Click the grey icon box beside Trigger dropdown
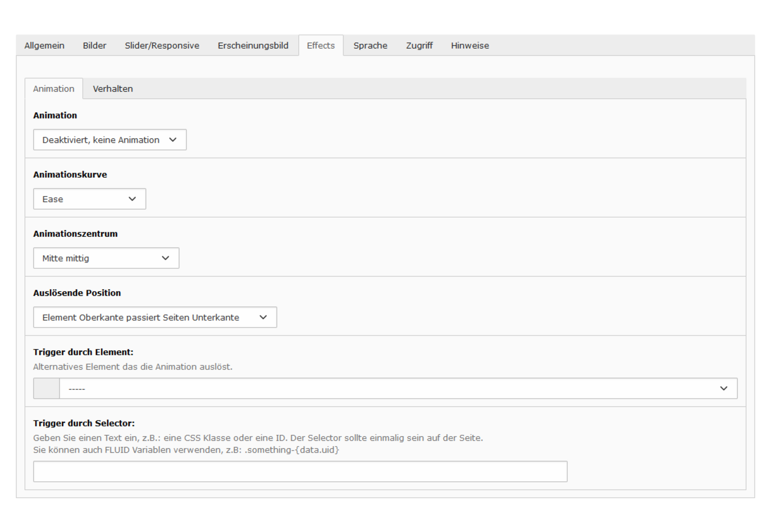 (47, 388)
